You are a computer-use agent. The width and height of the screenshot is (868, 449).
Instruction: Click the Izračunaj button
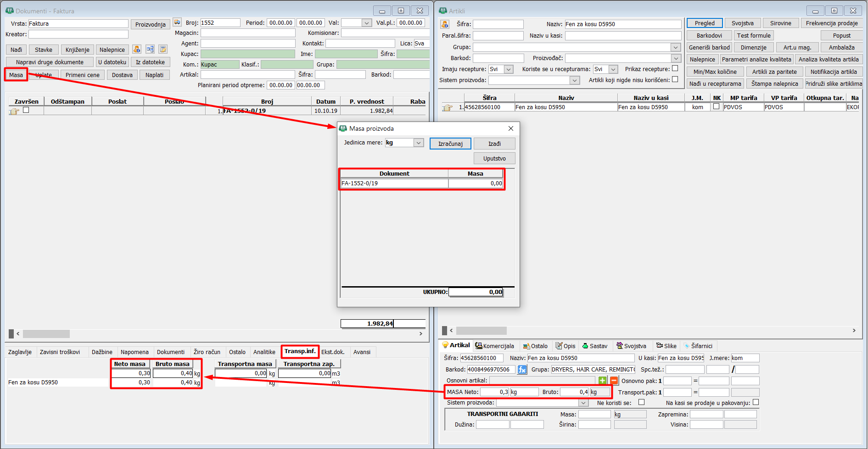pos(450,144)
